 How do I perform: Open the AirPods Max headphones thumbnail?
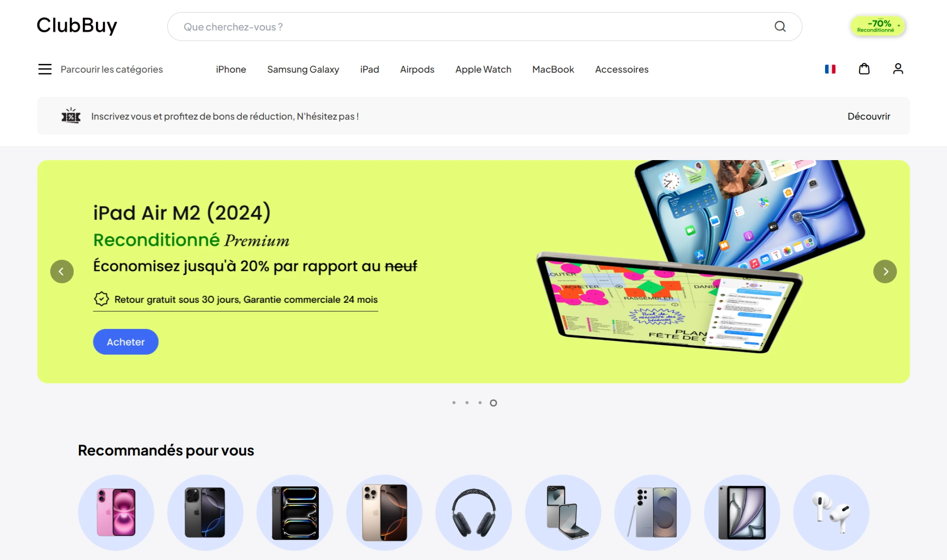point(473,512)
